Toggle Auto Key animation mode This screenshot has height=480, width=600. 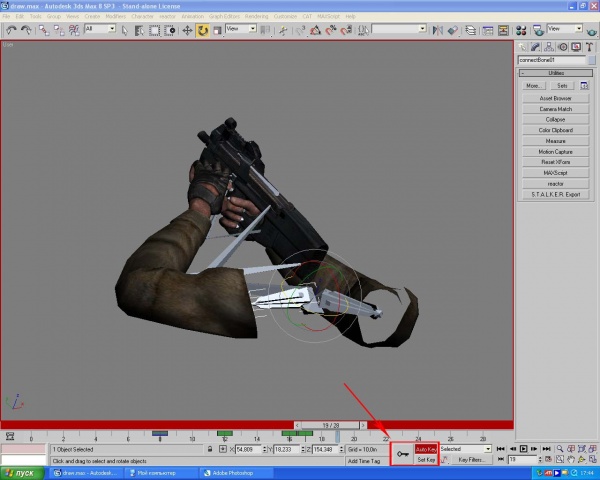426,449
